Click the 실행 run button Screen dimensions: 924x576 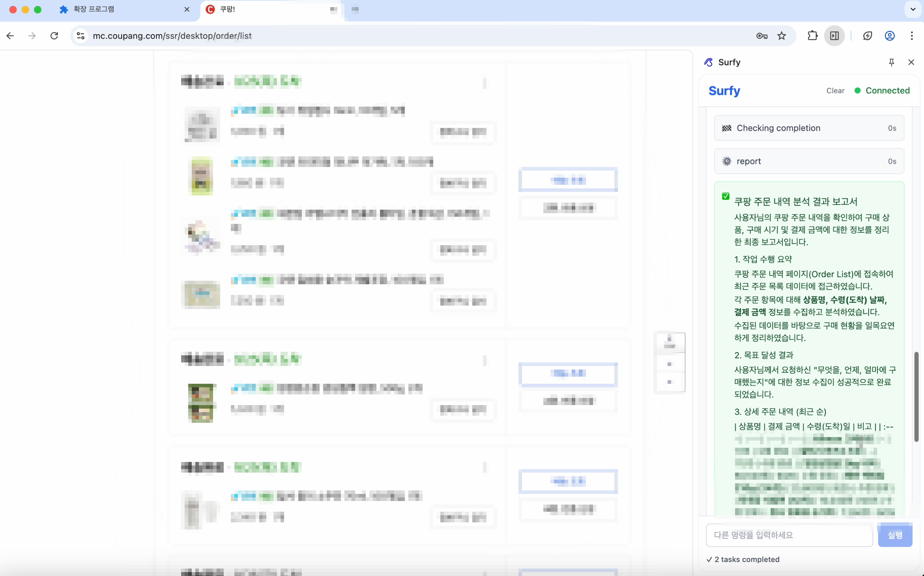[x=895, y=535]
